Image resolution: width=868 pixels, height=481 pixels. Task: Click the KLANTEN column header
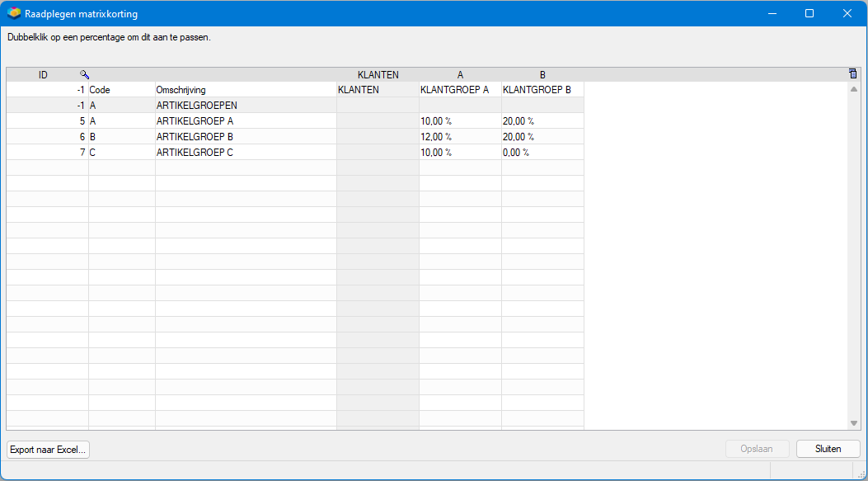pos(378,74)
